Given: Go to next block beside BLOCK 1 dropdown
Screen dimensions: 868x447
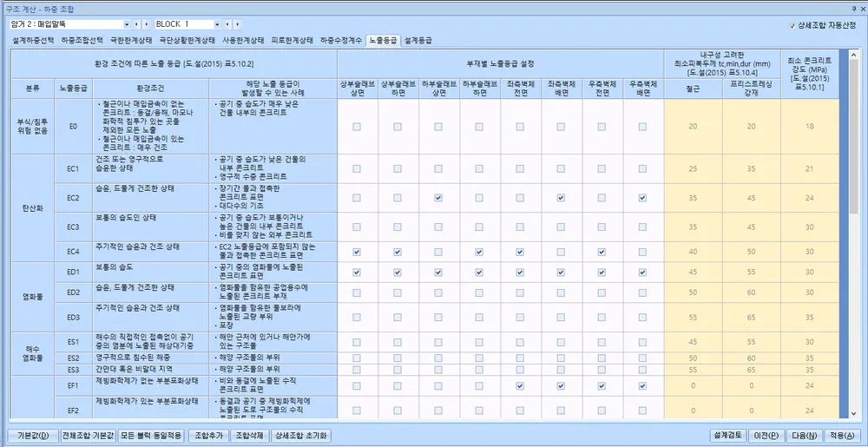Looking at the screenshot, I should coord(237,24).
